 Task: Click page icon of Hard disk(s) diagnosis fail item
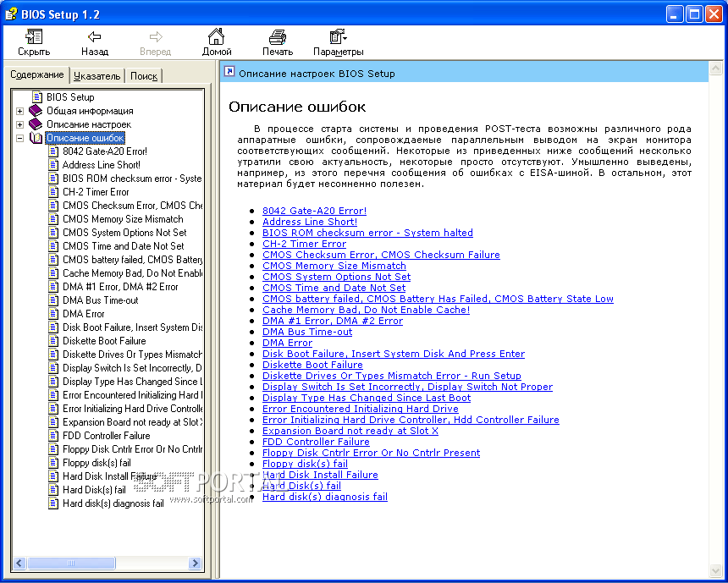pyautogui.click(x=54, y=503)
